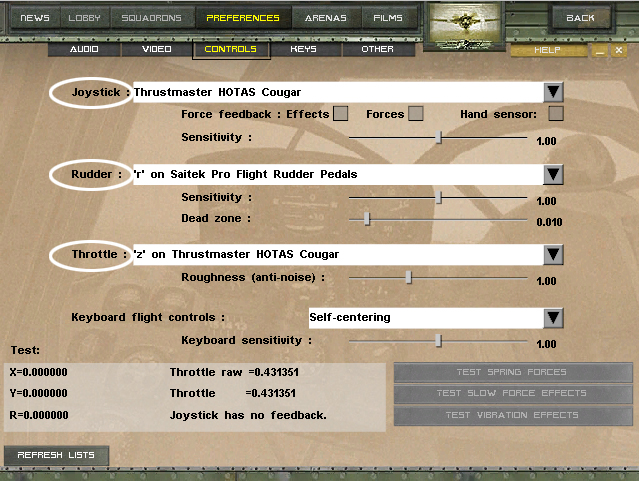This screenshot has height=481, width=639.
Task: Adjust the Rudder Sensitivity slider handle
Action: pyautogui.click(x=438, y=198)
